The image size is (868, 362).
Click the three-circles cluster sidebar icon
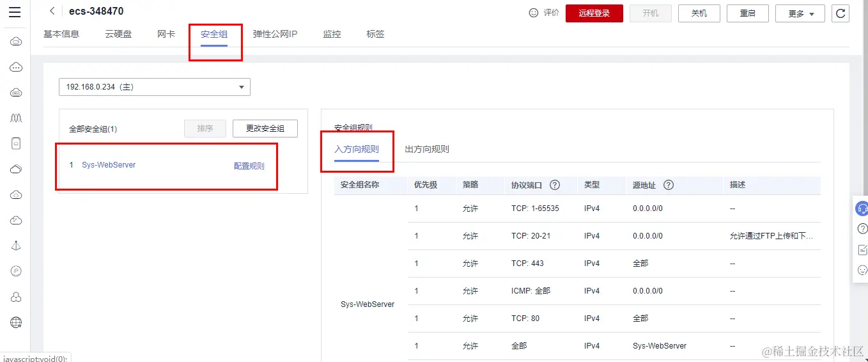(x=17, y=297)
